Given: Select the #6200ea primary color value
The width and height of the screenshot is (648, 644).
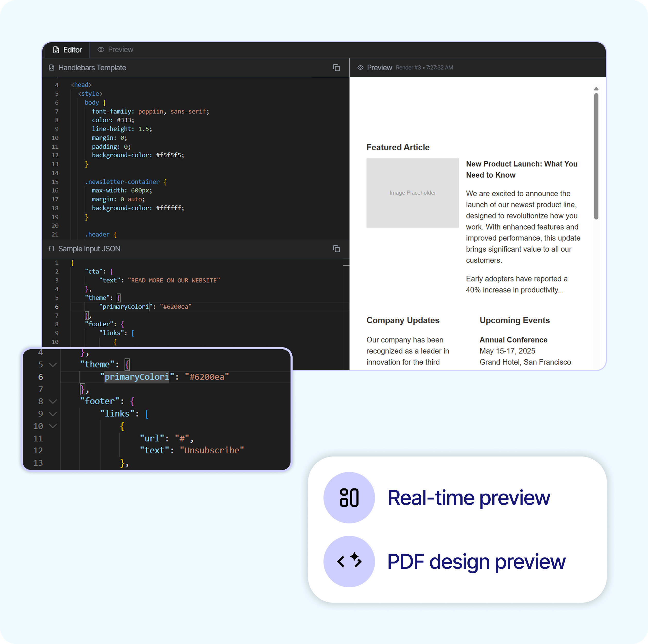Looking at the screenshot, I should click(207, 377).
